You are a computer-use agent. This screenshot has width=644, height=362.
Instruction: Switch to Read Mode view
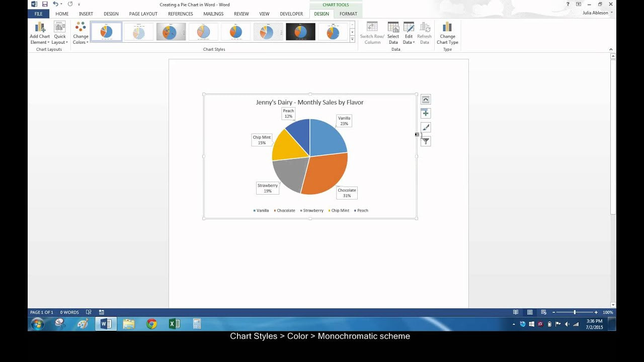click(x=516, y=312)
